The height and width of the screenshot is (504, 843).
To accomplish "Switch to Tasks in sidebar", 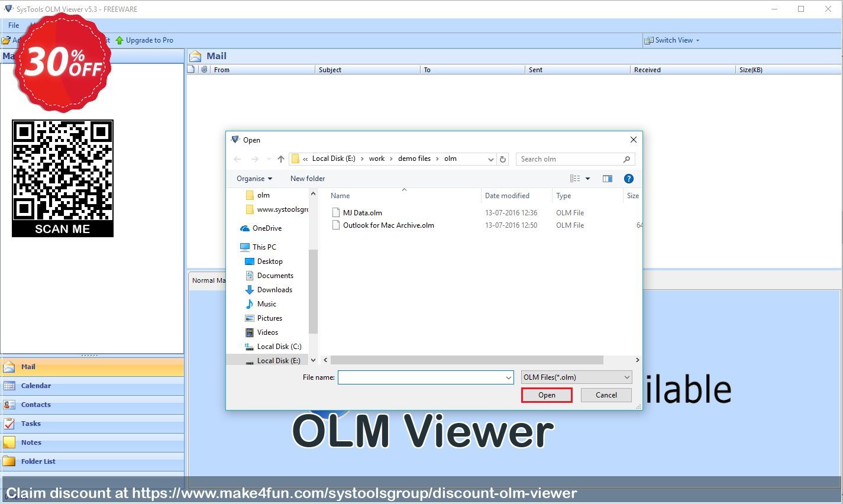I will coord(92,424).
